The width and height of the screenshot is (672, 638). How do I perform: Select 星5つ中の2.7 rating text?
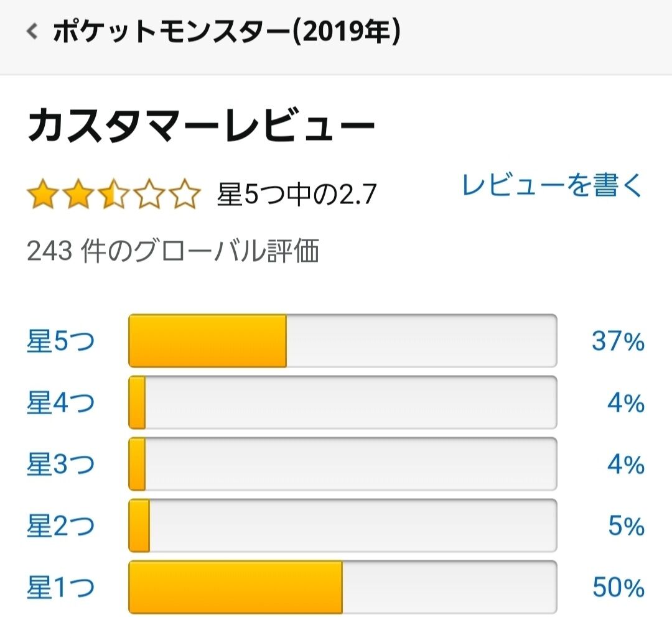tap(297, 195)
